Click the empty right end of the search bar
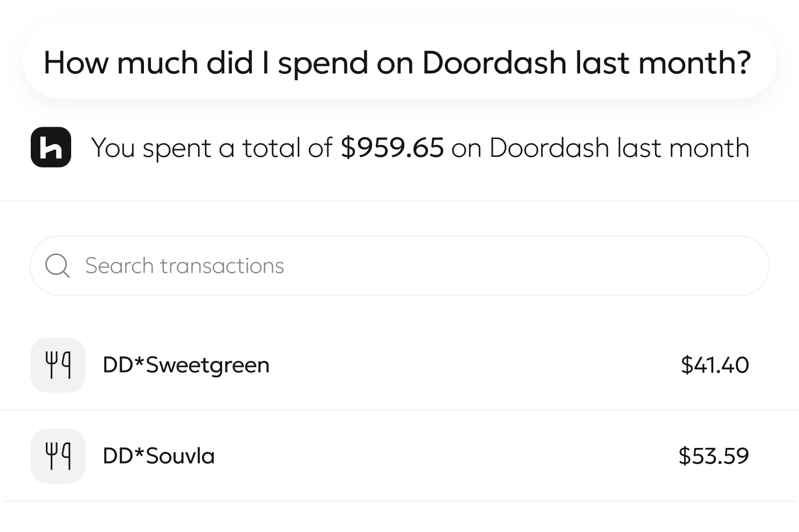The height and width of the screenshot is (532, 799). pyautogui.click(x=674, y=266)
